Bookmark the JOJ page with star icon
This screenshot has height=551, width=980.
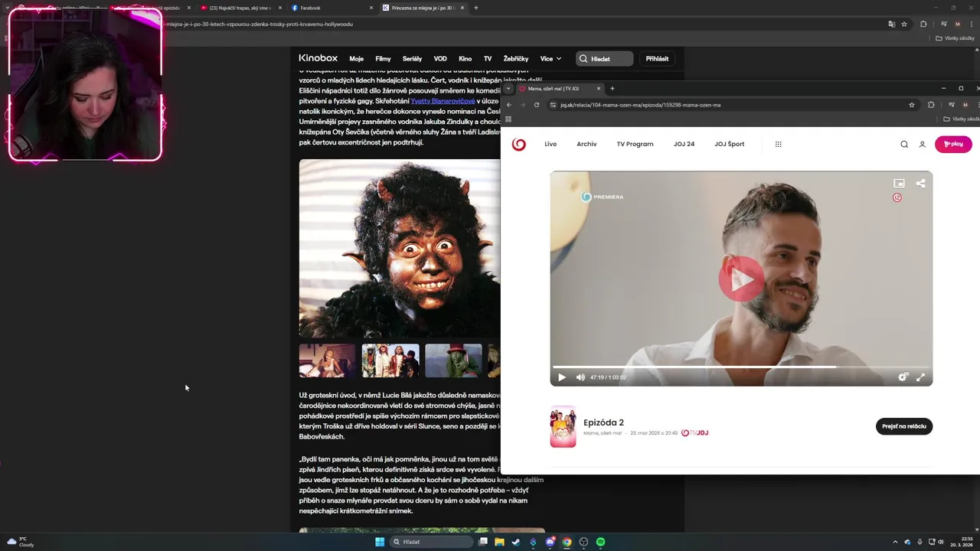pyautogui.click(x=912, y=105)
